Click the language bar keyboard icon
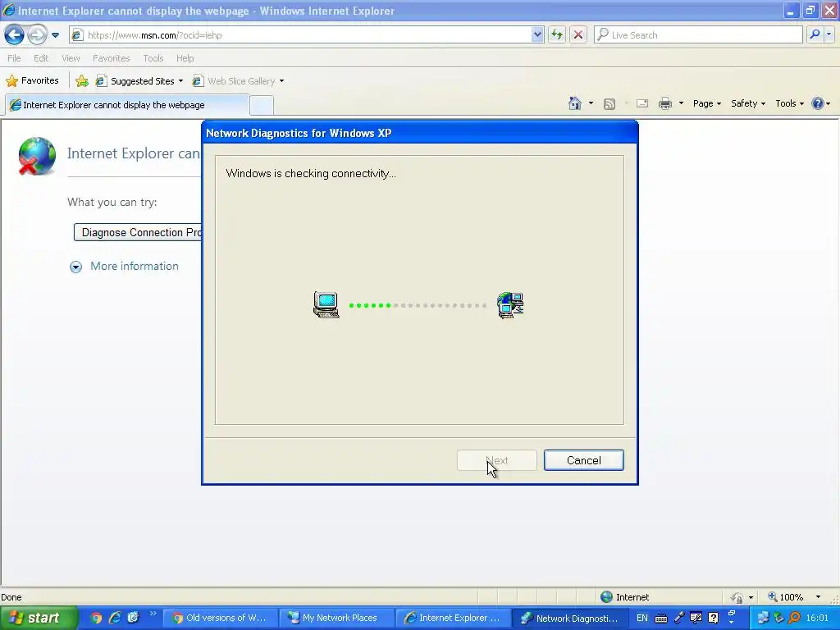 click(x=661, y=619)
